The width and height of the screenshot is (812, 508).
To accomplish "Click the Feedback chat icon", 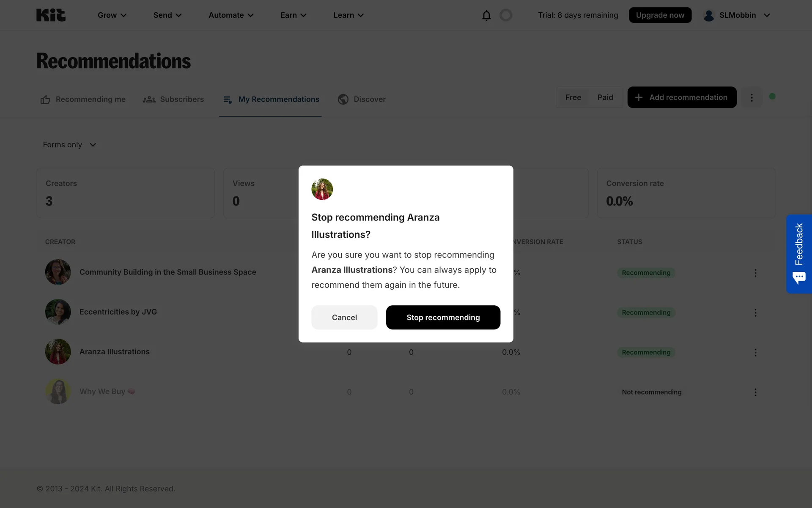I will [x=799, y=278].
